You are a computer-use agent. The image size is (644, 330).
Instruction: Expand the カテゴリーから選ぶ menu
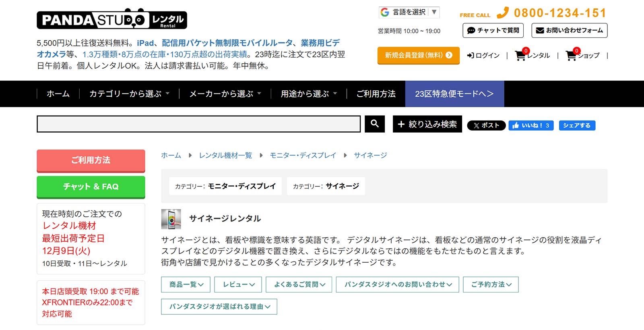point(129,94)
